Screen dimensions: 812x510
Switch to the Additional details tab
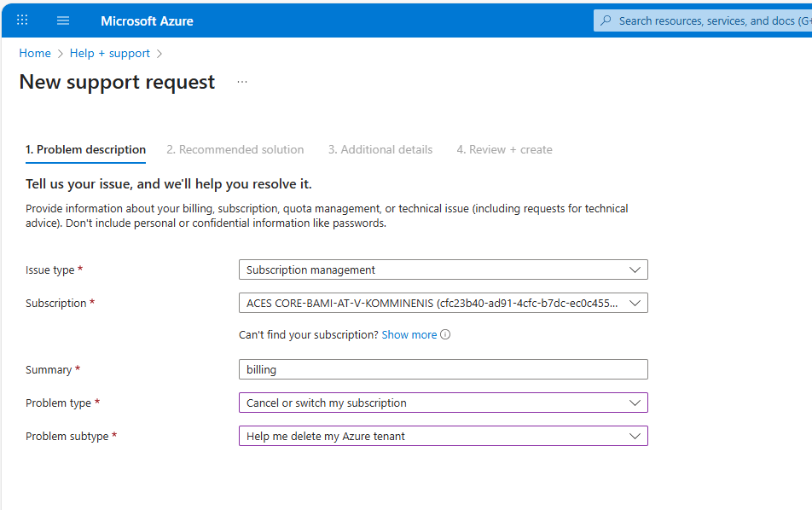(x=380, y=149)
